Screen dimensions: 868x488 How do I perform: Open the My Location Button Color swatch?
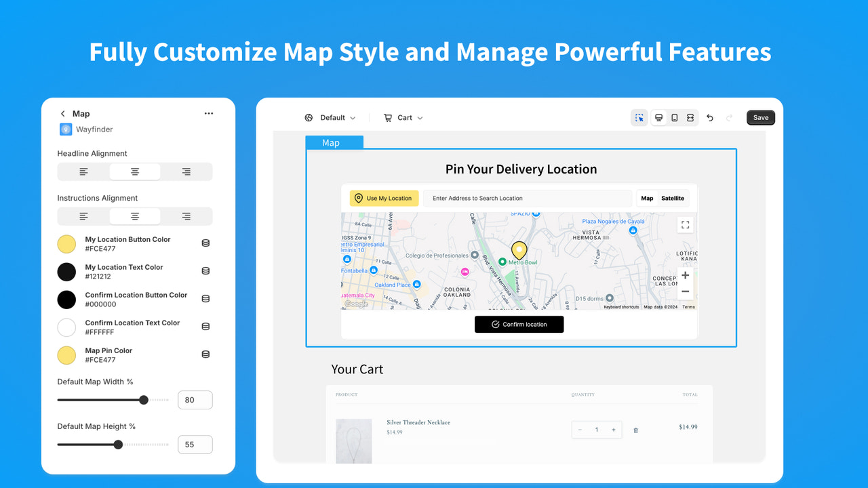[x=66, y=243]
